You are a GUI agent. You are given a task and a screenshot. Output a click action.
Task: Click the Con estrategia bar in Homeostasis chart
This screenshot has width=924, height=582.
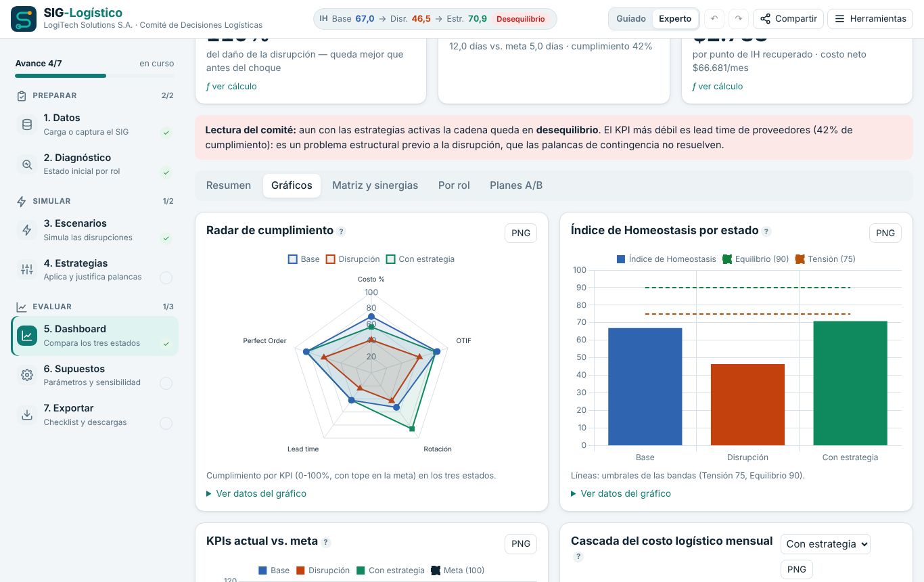pos(850,383)
